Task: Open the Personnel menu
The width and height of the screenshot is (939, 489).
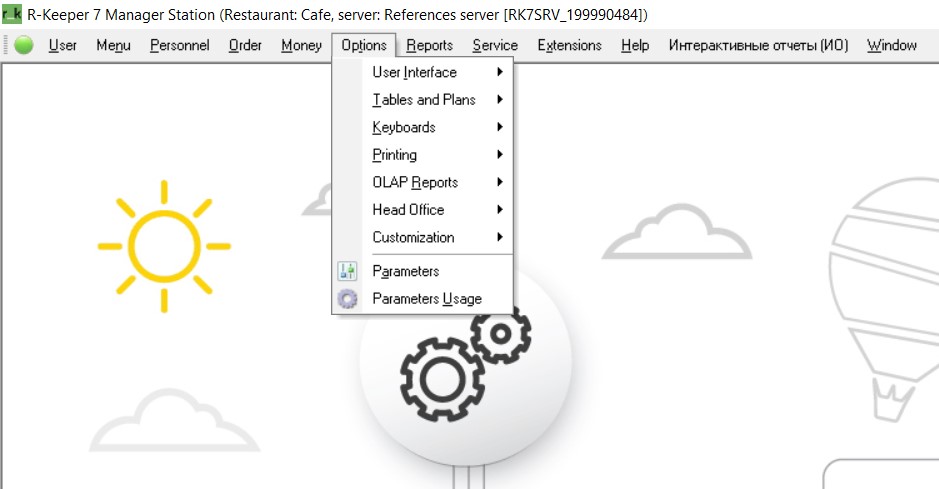Action: 180,45
